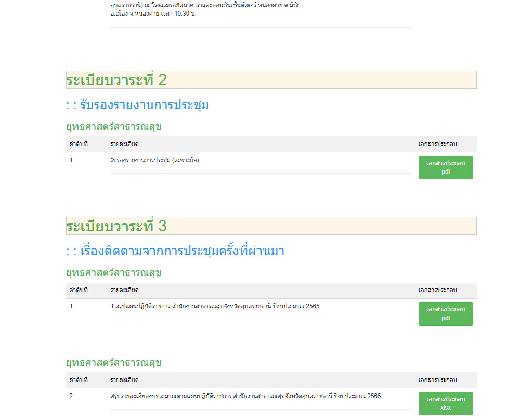
Task: Click เอกสารประกอบ column header in the bottom table
Action: coord(437,380)
